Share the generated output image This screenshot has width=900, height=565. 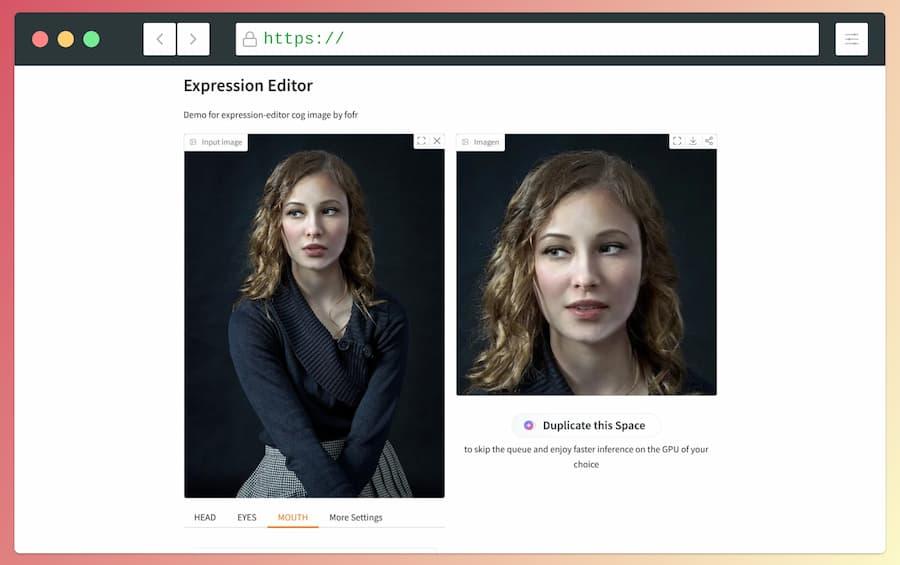[x=709, y=141]
